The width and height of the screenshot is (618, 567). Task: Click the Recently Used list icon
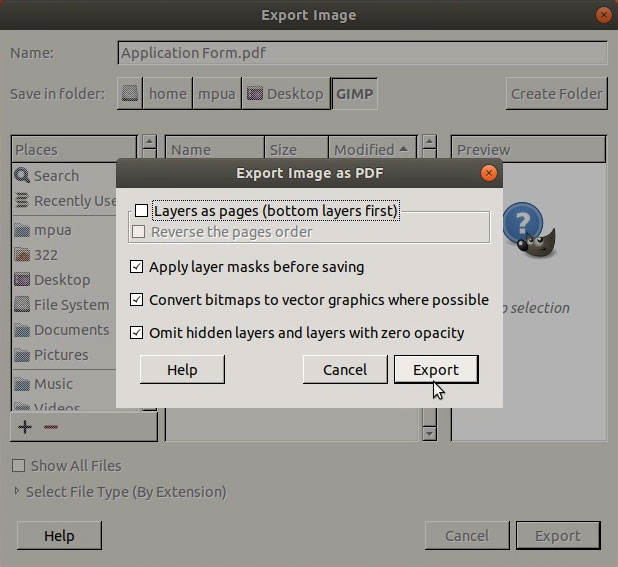(22, 201)
